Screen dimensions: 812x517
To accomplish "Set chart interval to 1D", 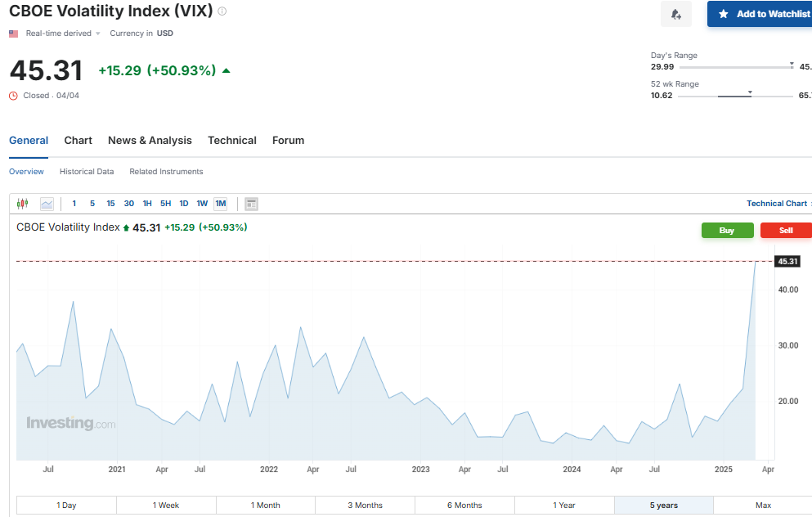I will click(x=184, y=204).
